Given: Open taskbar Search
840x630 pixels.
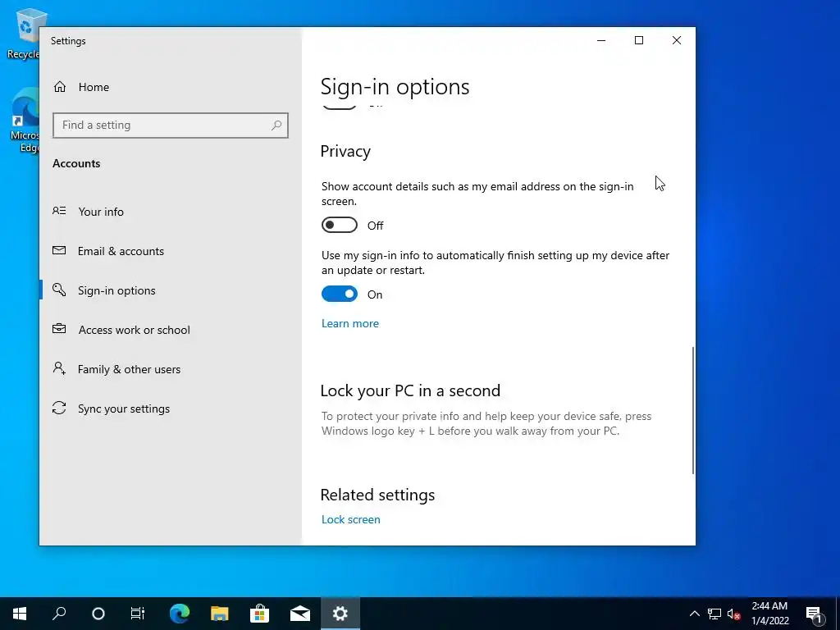Looking at the screenshot, I should tap(59, 614).
